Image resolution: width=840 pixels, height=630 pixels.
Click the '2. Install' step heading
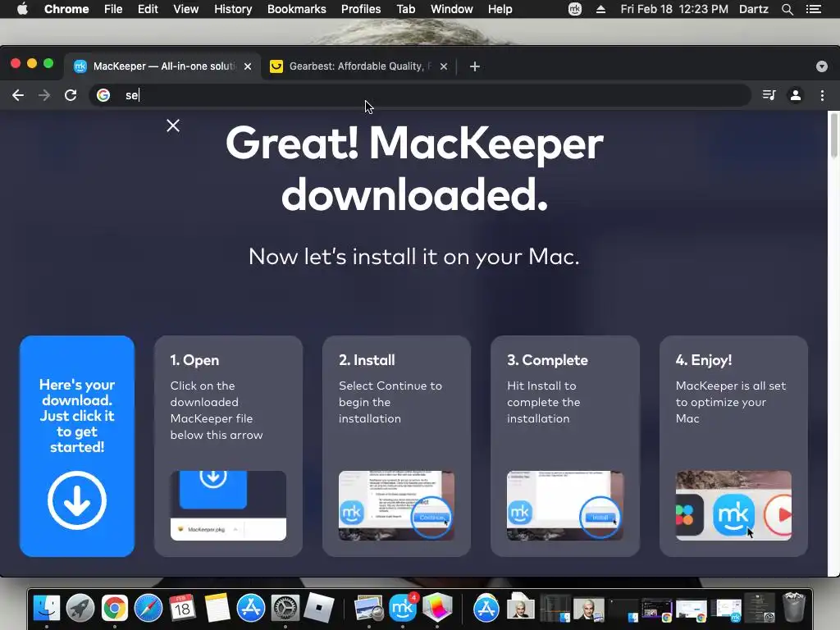pyautogui.click(x=367, y=360)
